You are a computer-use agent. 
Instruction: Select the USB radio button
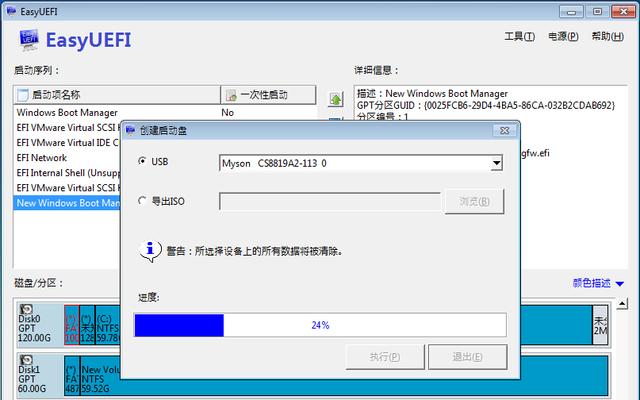tap(142, 161)
